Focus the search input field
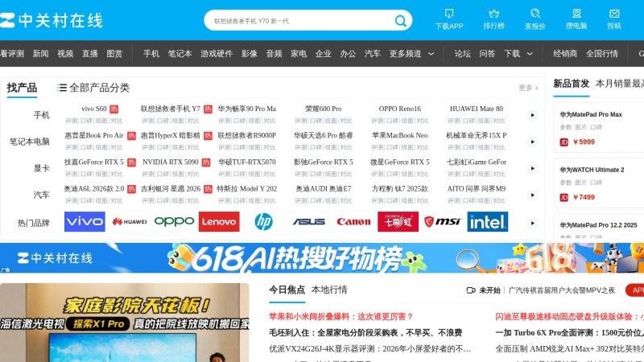The width and height of the screenshot is (644, 362). pyautogui.click(x=302, y=21)
